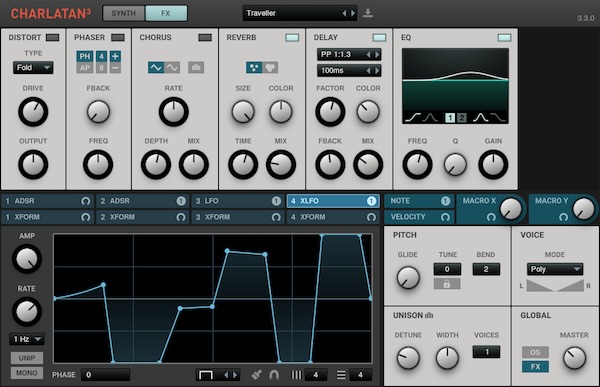600x387 pixels.
Task: Disable the Reverb effect power toggle
Action: coord(292,38)
